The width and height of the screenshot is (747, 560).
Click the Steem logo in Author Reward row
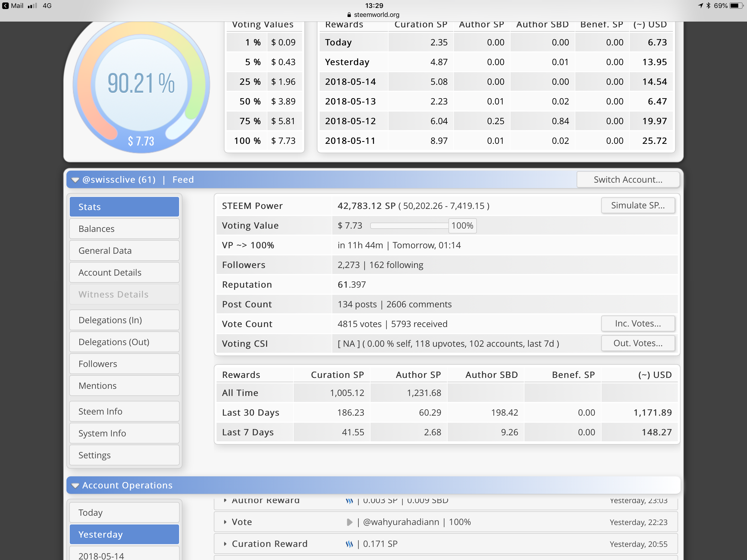pos(349,501)
